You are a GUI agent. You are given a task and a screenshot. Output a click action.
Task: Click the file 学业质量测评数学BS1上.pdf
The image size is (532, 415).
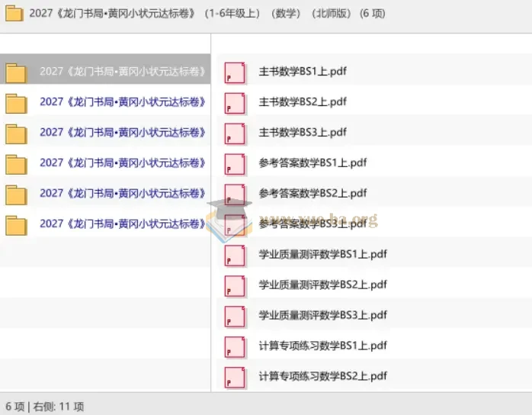point(322,254)
